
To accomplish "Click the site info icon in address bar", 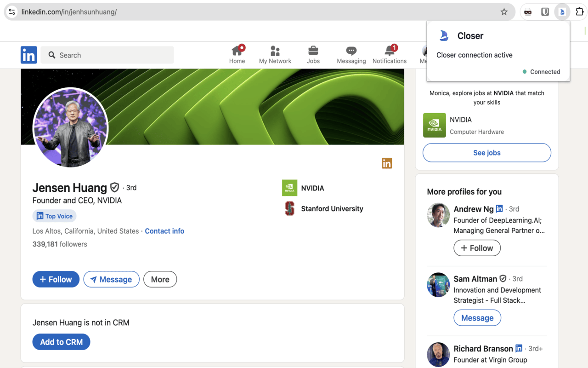I will (12, 12).
